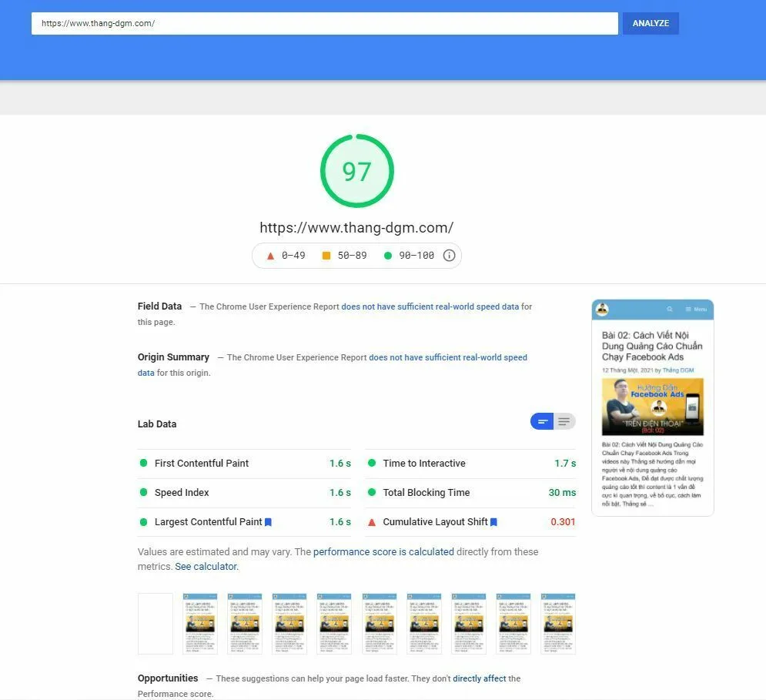Click the Largest Contentful Paint metric label

[x=208, y=522]
